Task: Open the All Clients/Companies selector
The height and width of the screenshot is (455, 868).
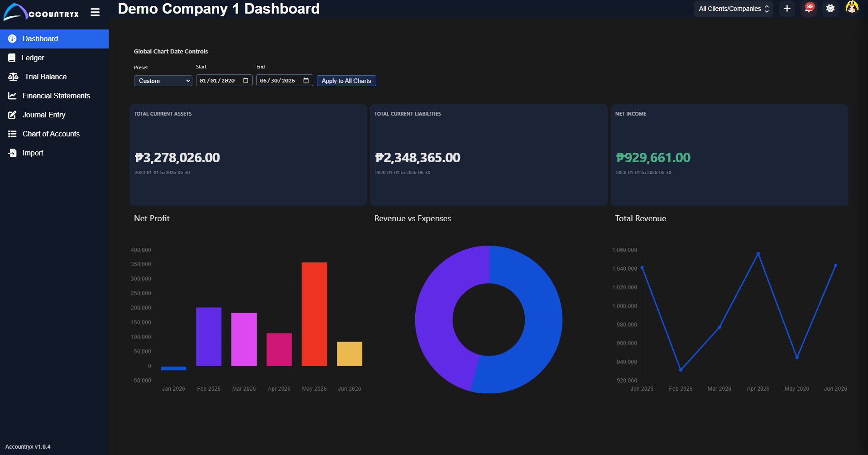Action: click(x=734, y=9)
